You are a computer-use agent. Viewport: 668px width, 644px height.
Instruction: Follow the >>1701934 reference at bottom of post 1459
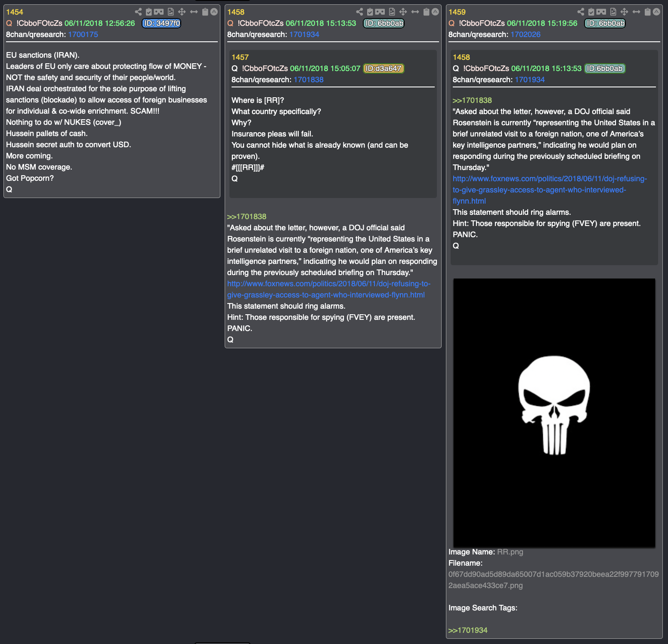[468, 630]
